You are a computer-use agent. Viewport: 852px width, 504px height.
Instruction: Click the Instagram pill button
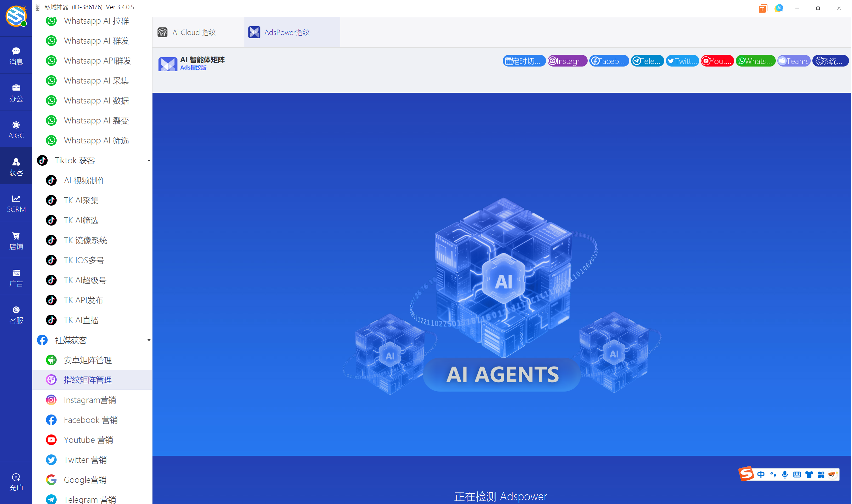tap(567, 61)
